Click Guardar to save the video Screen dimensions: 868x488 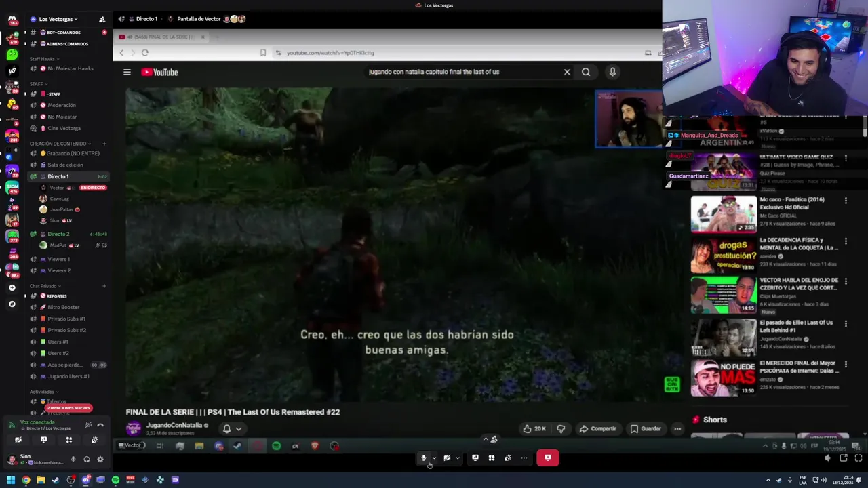coord(646,429)
